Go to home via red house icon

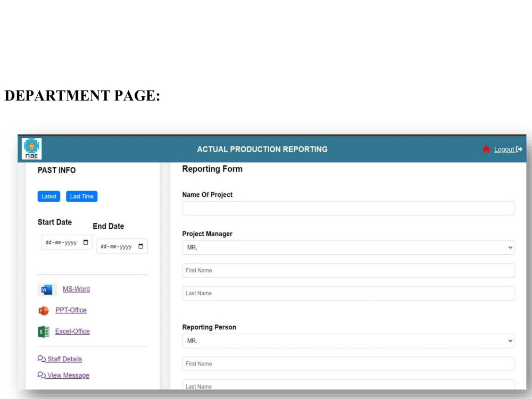pyautogui.click(x=486, y=149)
